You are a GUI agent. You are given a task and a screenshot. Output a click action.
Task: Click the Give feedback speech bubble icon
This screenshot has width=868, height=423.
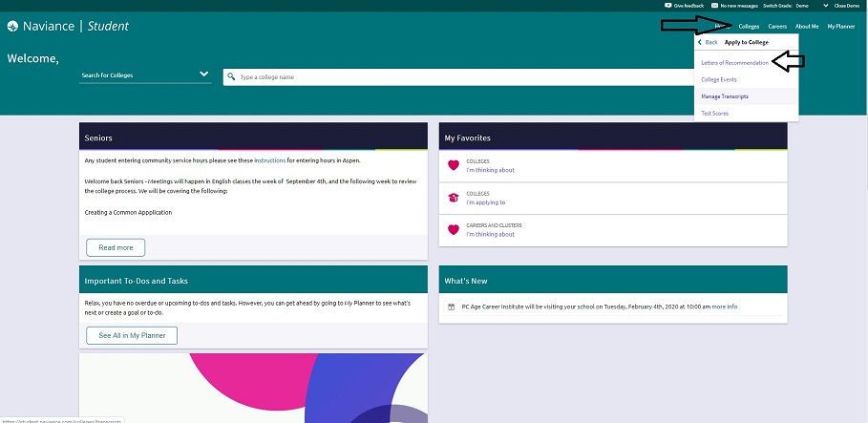click(x=668, y=6)
